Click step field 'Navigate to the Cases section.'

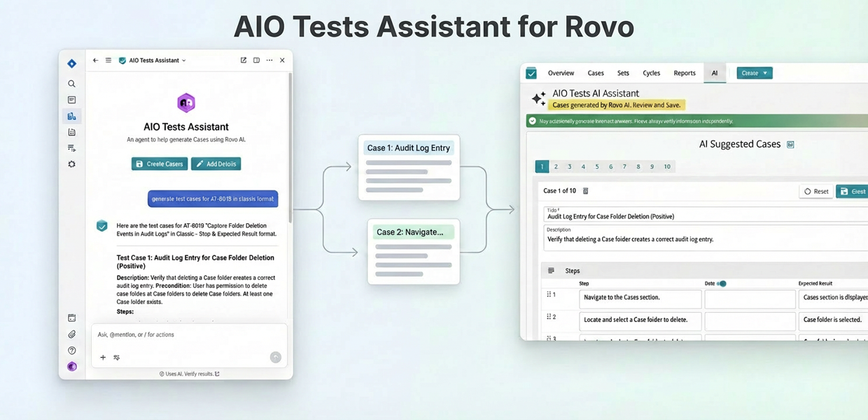tap(640, 298)
